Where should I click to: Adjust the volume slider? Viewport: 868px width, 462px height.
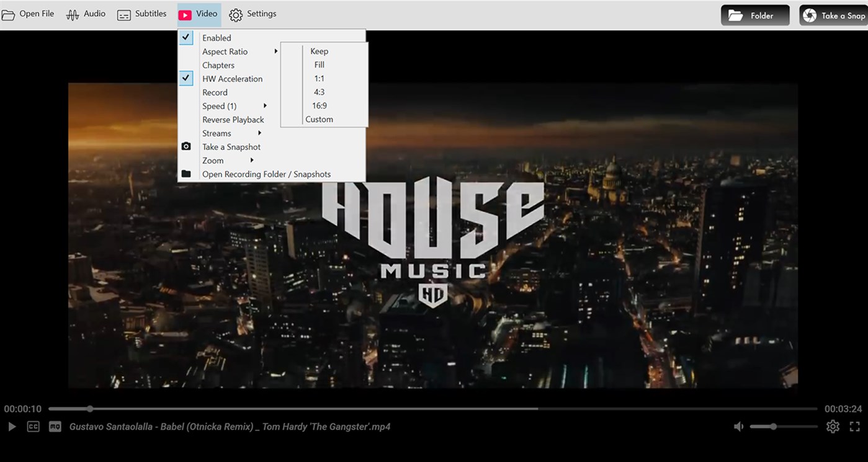(x=774, y=426)
